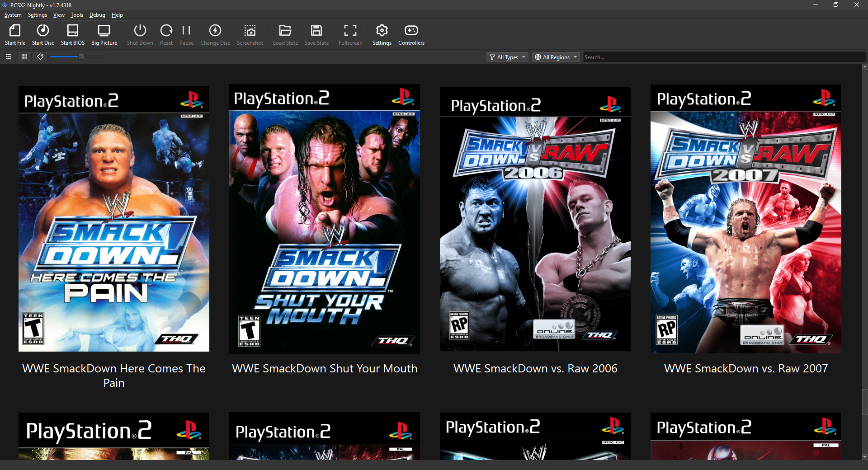Click 'WWE SmackDown Shut Your Mouth' title
Screen dimensions: 868x470
click(x=325, y=368)
